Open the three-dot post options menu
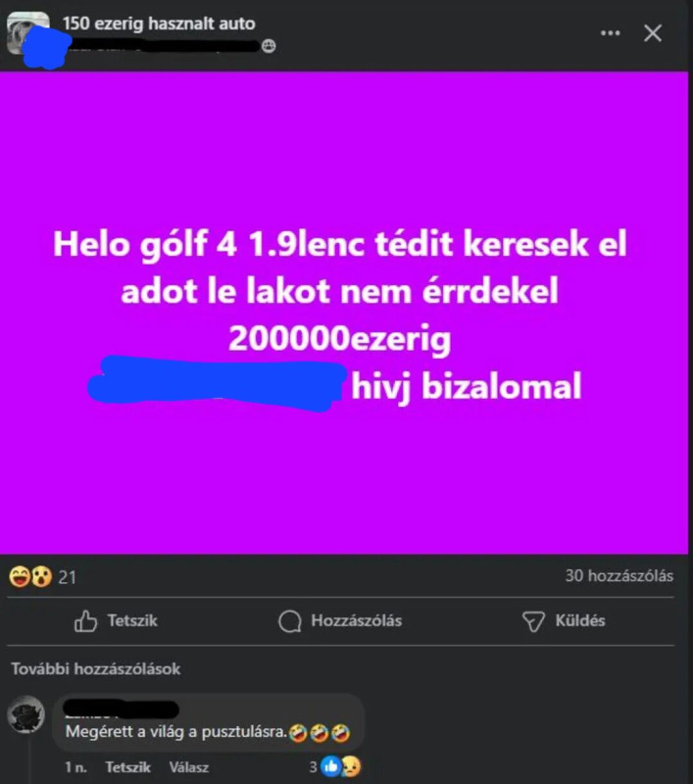Screen dimensions: 693x784 tap(610, 33)
